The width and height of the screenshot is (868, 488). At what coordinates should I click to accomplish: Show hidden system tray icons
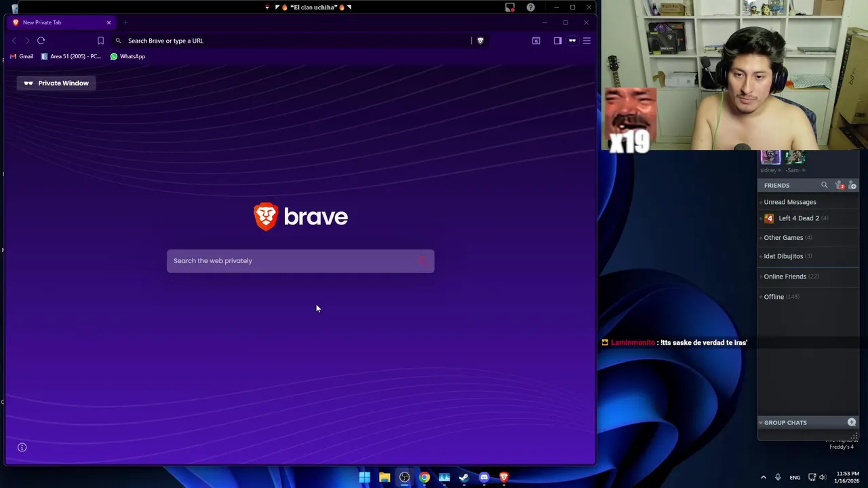pyautogui.click(x=763, y=477)
